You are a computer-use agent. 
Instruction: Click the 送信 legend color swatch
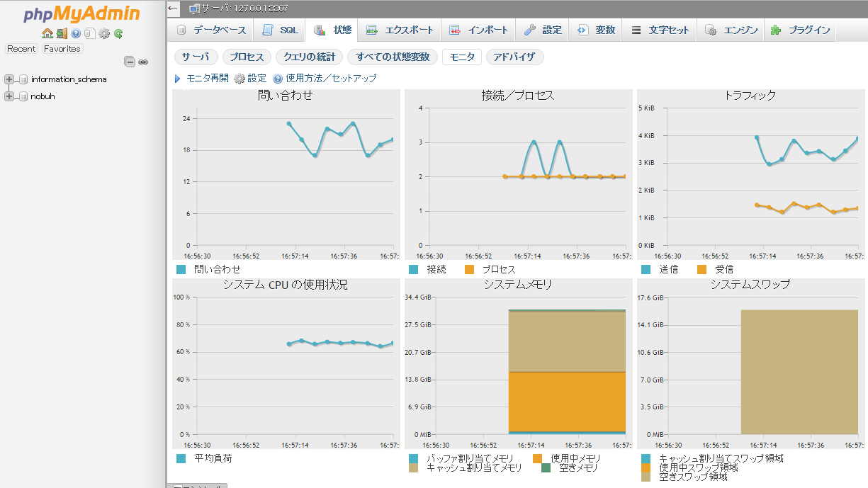(646, 269)
